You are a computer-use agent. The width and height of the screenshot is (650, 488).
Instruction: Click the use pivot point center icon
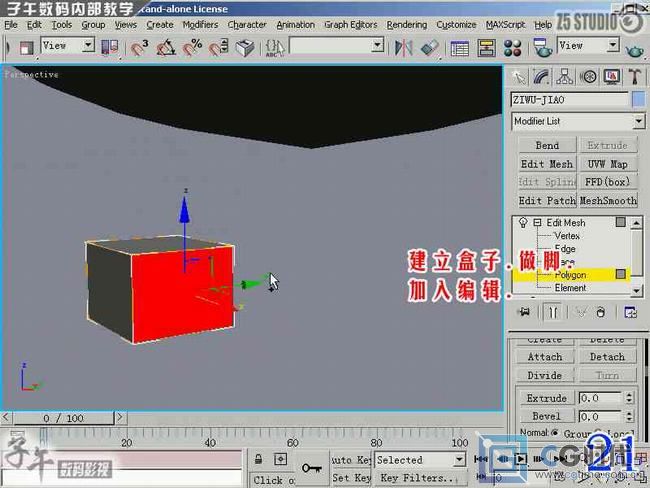point(109,47)
